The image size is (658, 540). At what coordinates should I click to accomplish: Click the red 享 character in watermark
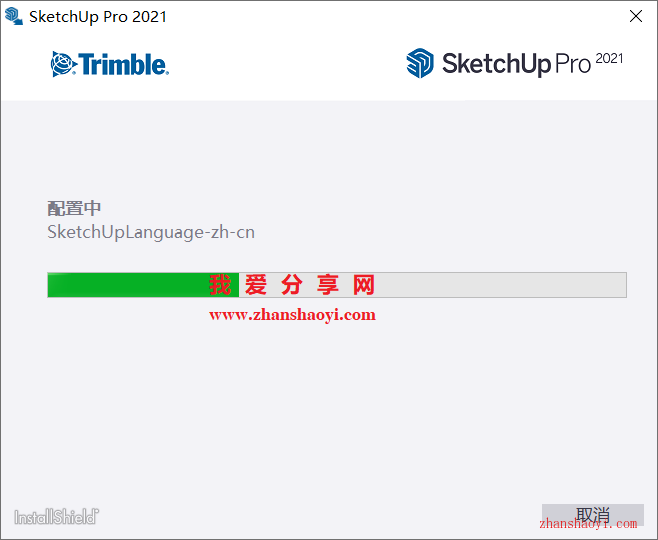(x=328, y=285)
